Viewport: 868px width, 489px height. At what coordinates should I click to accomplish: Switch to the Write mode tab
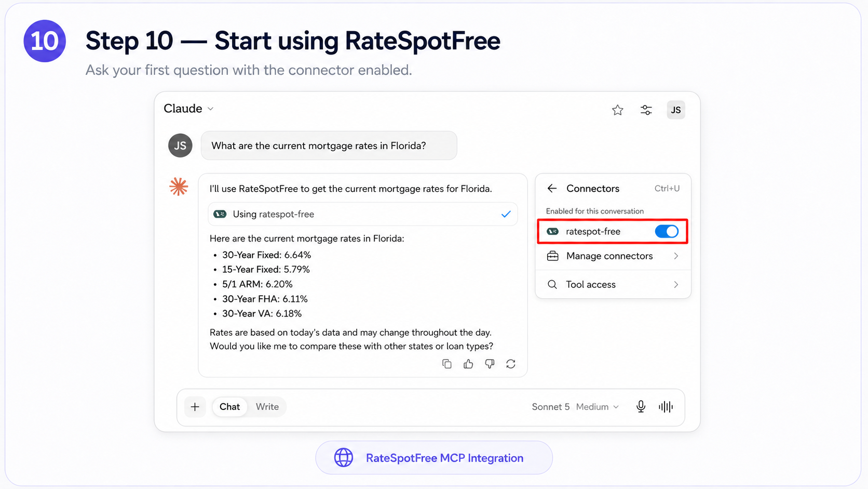tap(267, 407)
